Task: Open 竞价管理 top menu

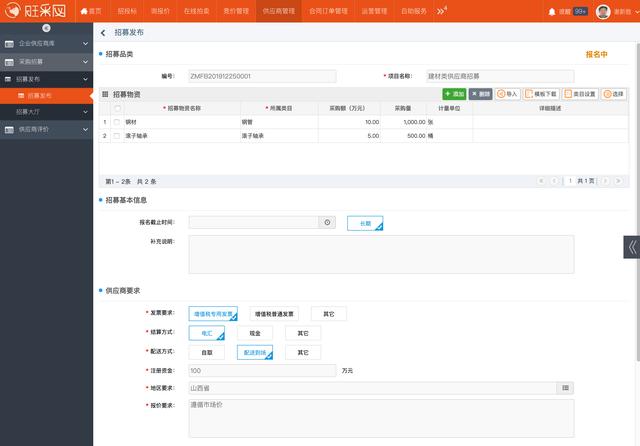Action: pos(236,11)
